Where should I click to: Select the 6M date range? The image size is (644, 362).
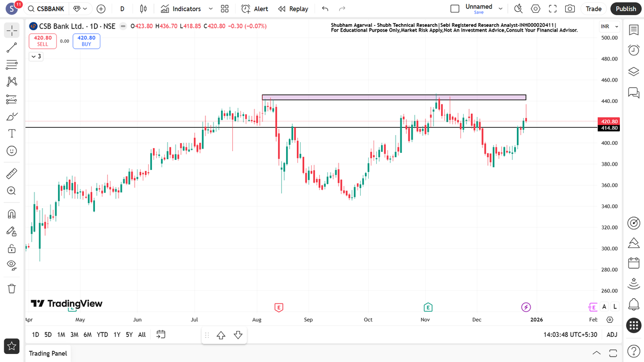click(x=87, y=335)
